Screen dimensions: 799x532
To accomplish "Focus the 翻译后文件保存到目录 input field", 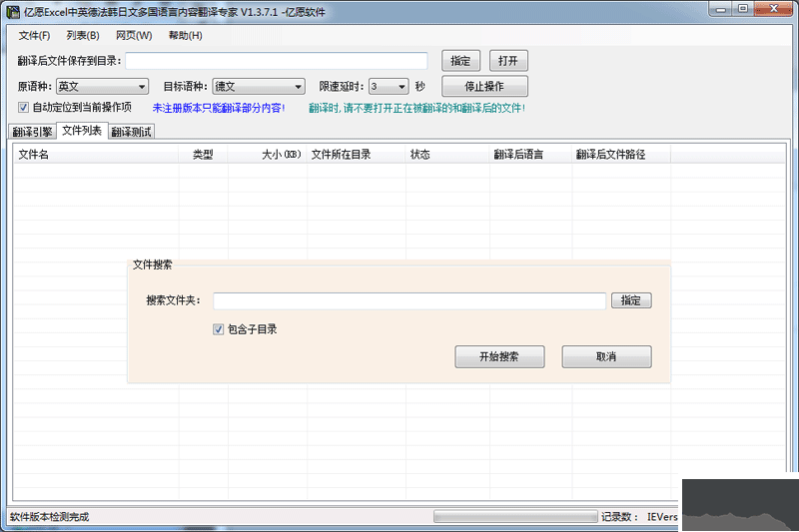I will click(277, 61).
